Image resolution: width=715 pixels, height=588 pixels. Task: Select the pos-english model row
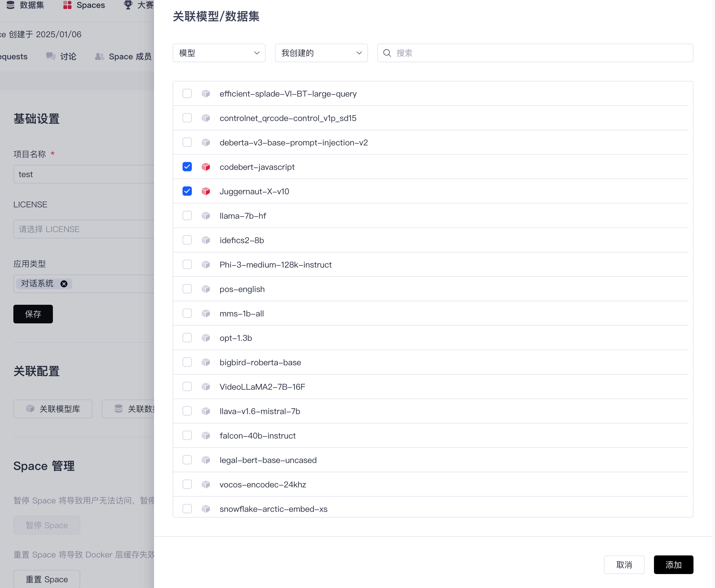click(242, 289)
